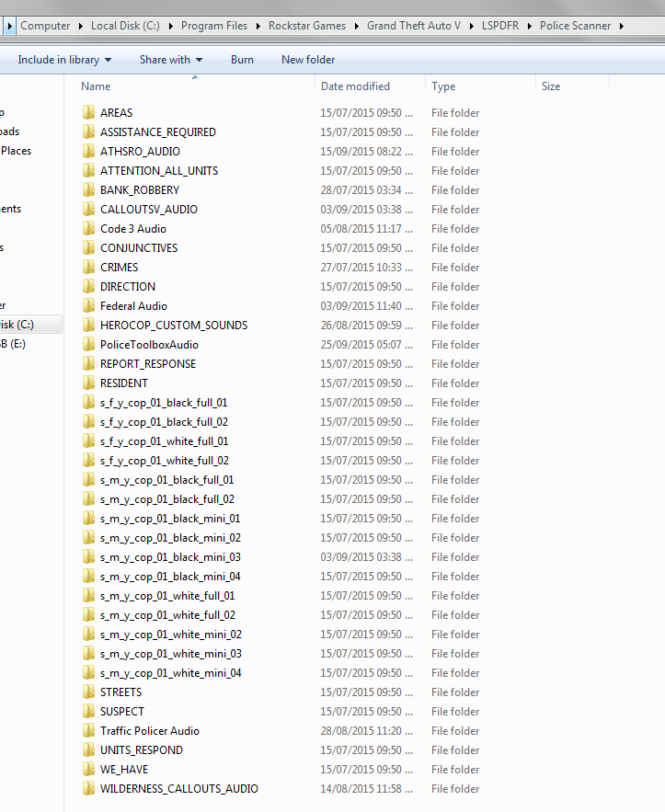Select Local Disk (C:) in navigation pane

click(x=30, y=325)
